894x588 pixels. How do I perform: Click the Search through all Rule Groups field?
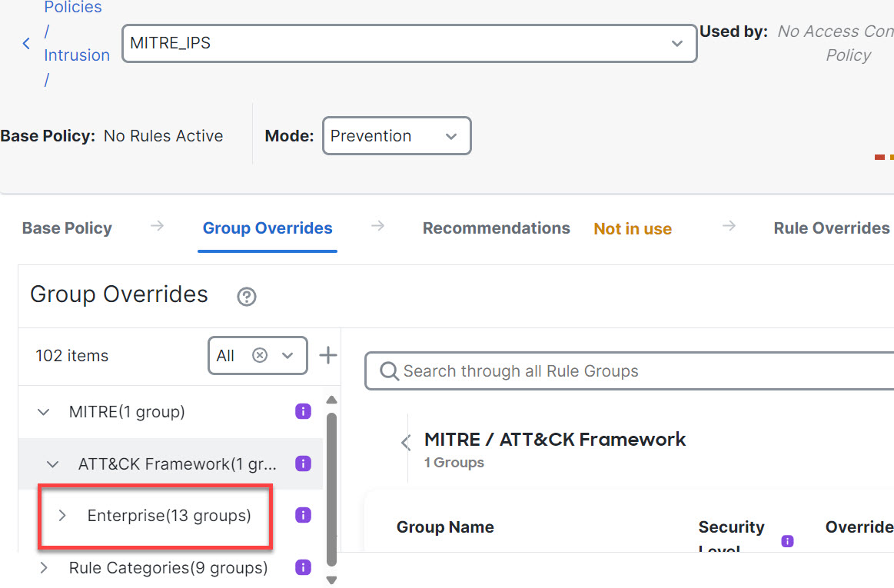(x=630, y=371)
